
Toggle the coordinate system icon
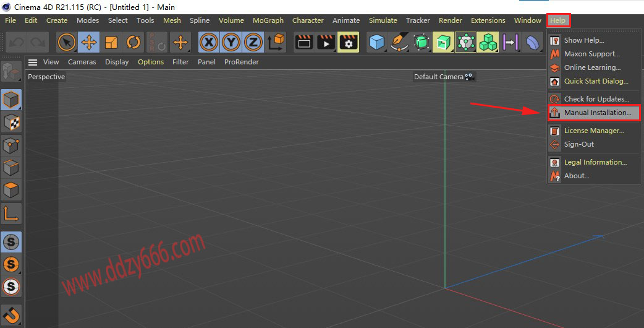coord(276,42)
